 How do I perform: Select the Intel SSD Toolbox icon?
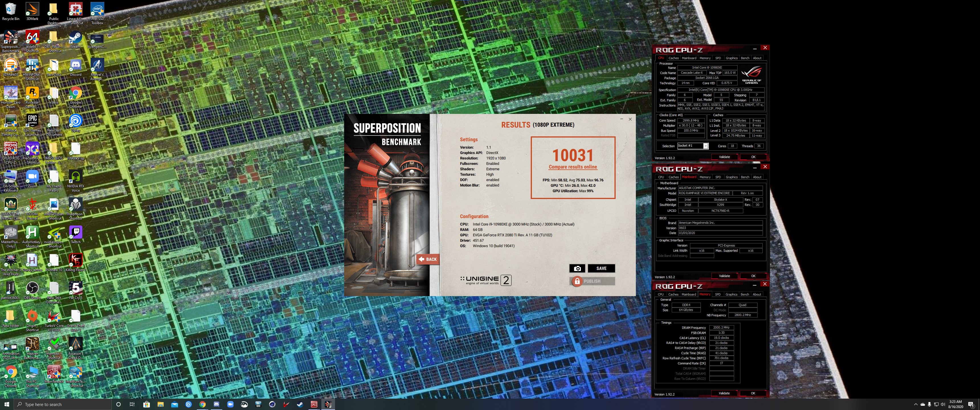click(x=97, y=13)
